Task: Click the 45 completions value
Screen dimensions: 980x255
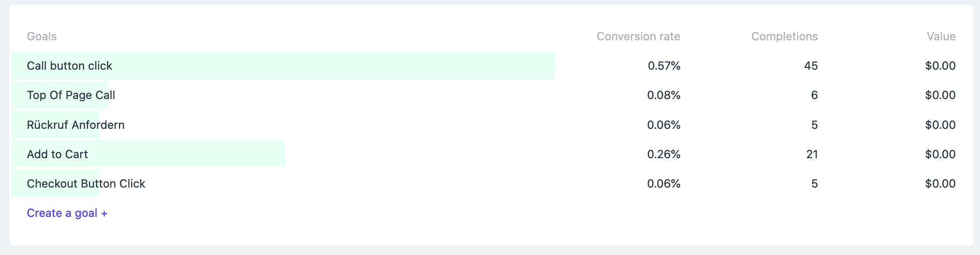Action: pos(811,66)
